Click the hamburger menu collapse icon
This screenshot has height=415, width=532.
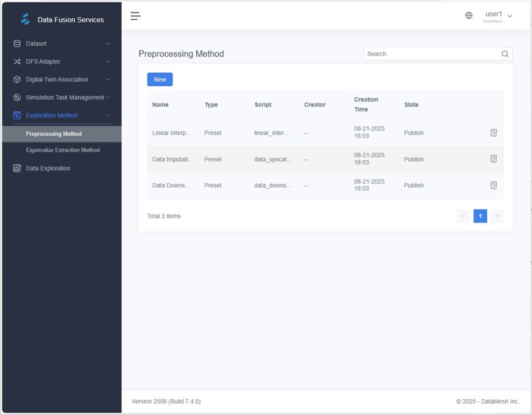click(136, 16)
